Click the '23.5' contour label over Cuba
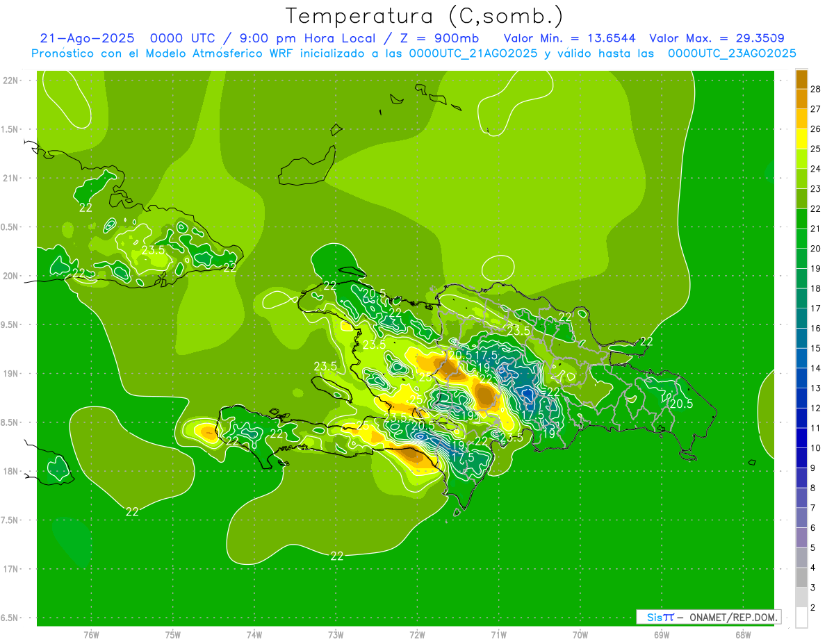 [153, 250]
